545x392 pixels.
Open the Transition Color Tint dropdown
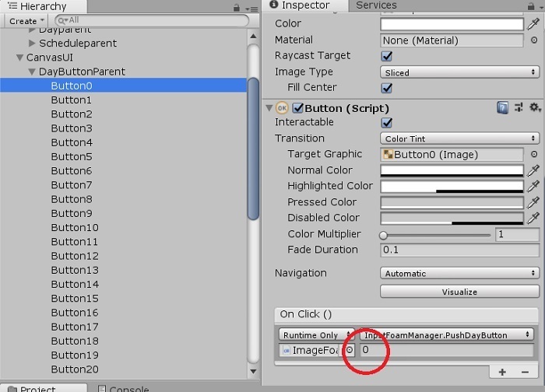pos(459,138)
